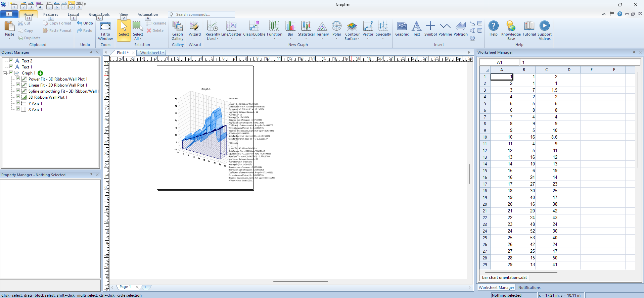
Task: Open the Bar graph dropdown
Action: pos(290,31)
